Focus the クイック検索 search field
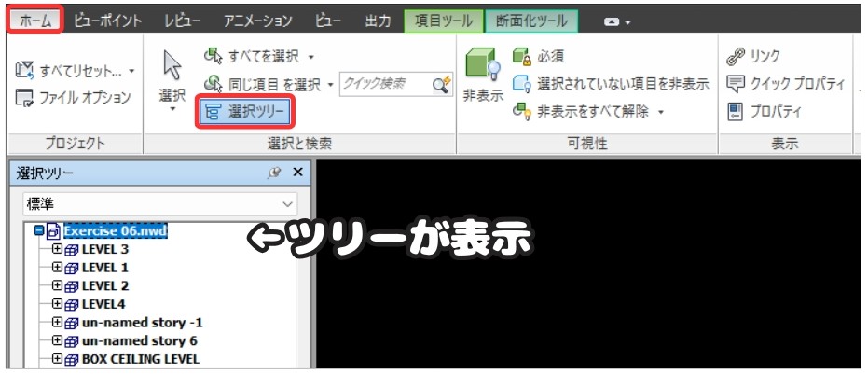Viewport: 868px width, 374px height. tap(386, 84)
